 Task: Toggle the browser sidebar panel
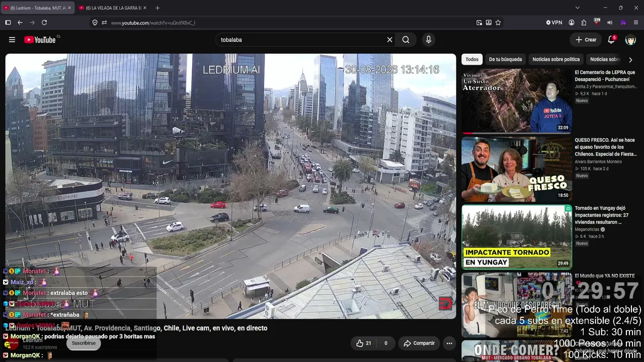8,23
